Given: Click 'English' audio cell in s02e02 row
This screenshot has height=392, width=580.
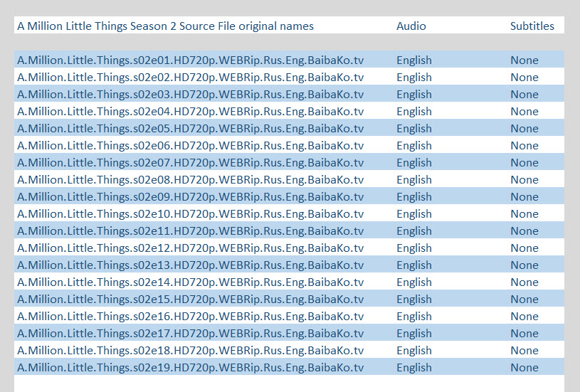Looking at the screenshot, I should click(x=414, y=77).
